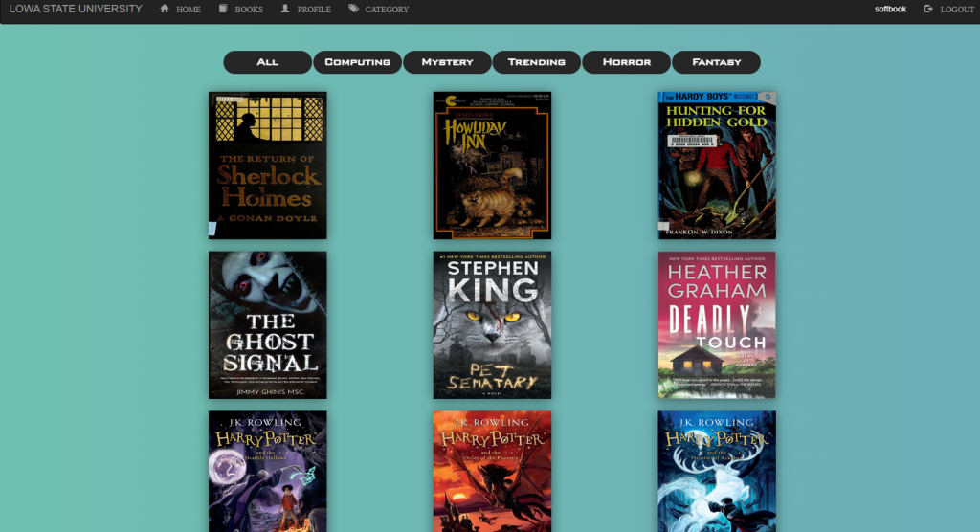Open the Iowa State University brand link

[76, 9]
